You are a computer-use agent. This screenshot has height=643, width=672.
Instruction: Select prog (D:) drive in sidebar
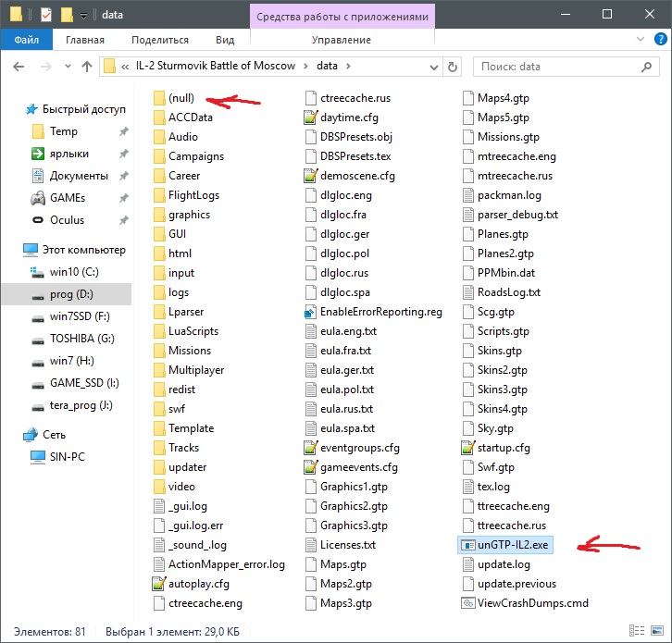[71, 294]
